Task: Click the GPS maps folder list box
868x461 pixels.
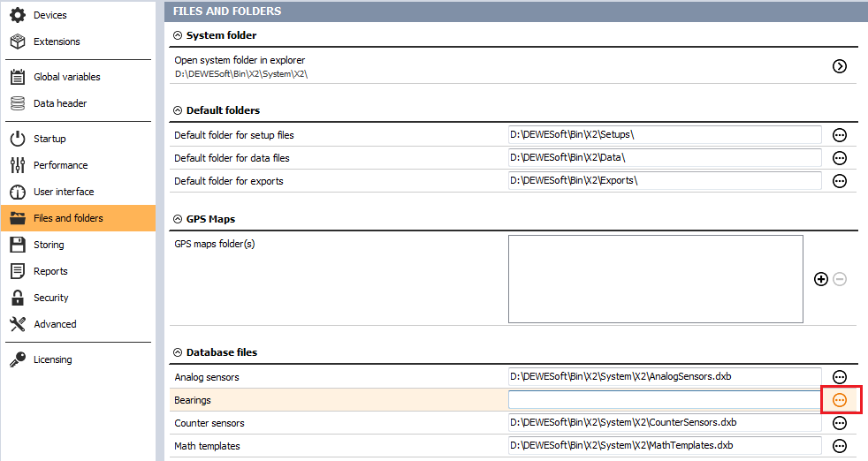Action: click(656, 279)
